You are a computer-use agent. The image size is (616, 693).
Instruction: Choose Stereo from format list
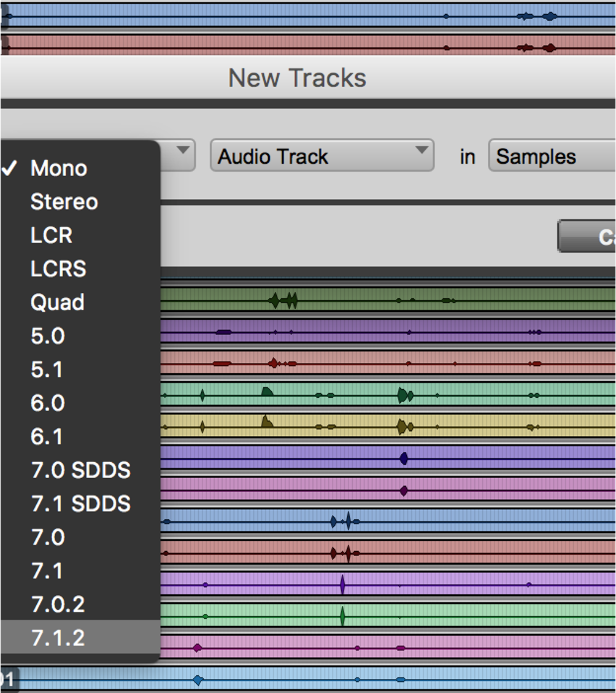(x=64, y=202)
